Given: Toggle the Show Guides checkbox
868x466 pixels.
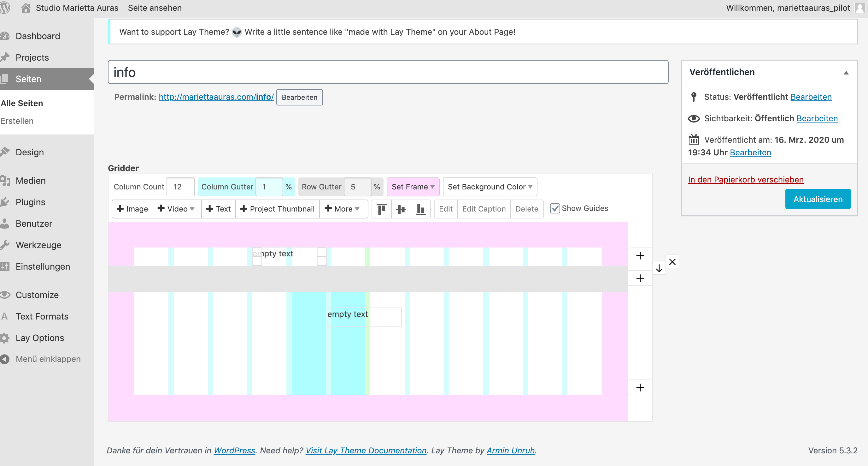Looking at the screenshot, I should tap(554, 208).
